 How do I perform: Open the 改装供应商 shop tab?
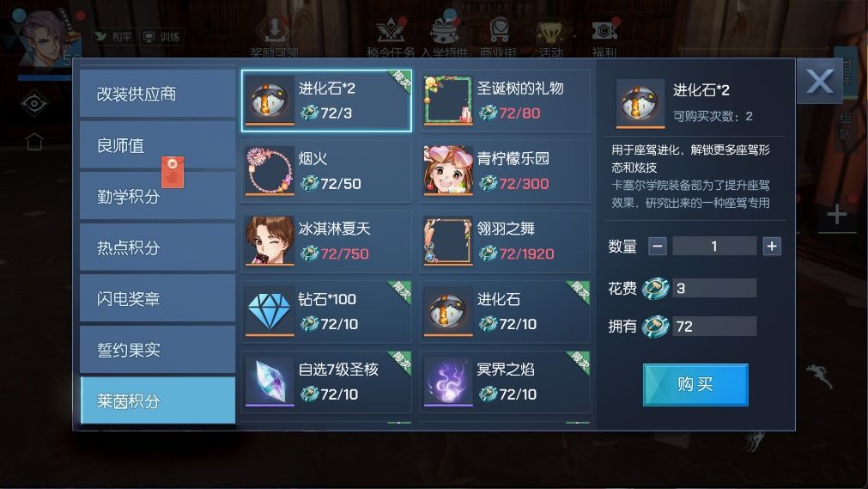coord(158,94)
